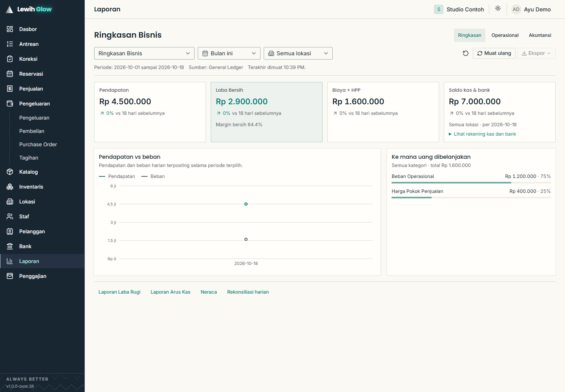Screen dimensions: 565x392
Task: Click the Lewih Glow logo
Action: click(29, 9)
